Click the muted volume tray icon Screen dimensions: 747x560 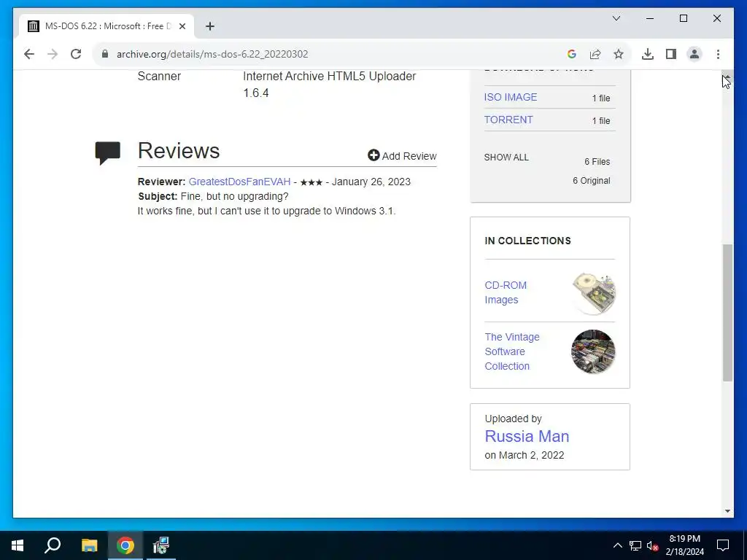(653, 545)
